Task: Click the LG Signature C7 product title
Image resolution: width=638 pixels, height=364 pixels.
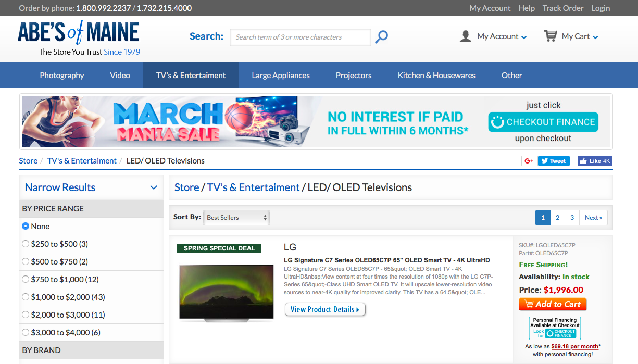Action: (x=387, y=260)
